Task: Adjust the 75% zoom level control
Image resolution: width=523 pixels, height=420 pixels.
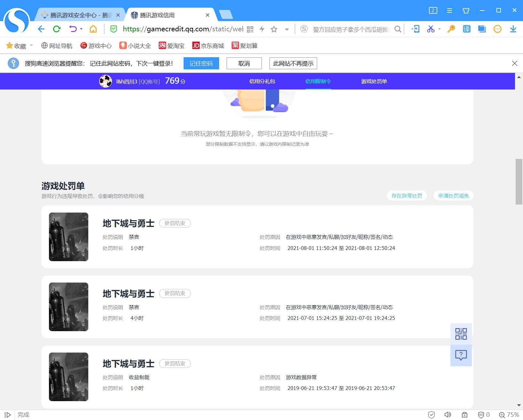Action: (x=509, y=415)
